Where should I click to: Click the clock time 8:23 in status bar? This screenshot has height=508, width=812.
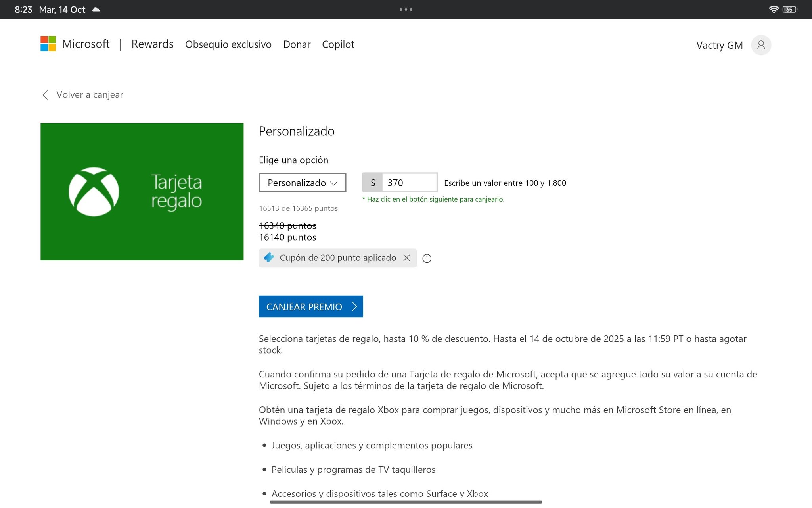tap(23, 10)
